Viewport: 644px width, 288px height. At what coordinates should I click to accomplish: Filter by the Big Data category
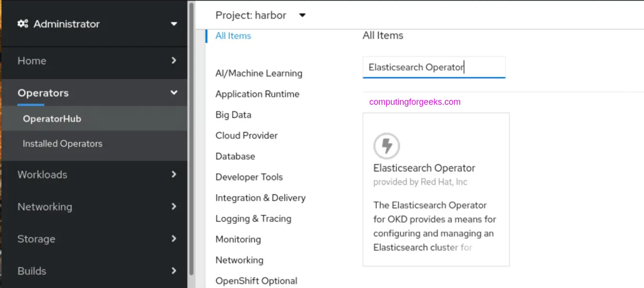pos(233,115)
